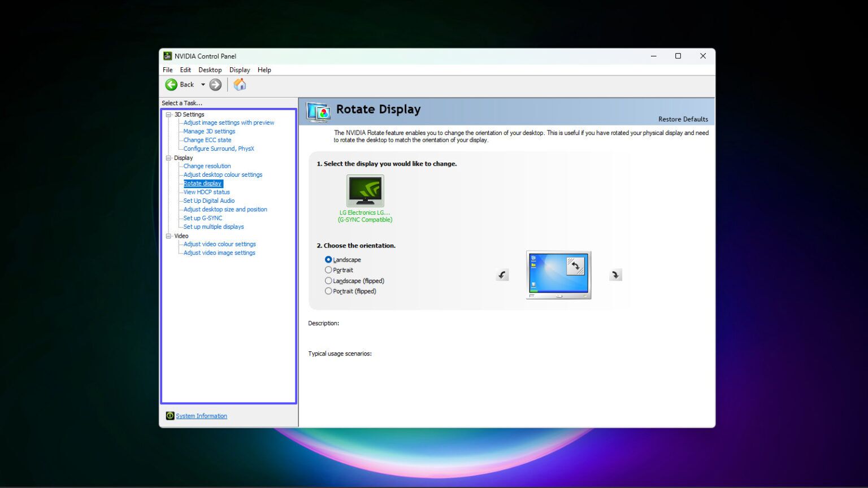Click the Back navigation arrow icon
Screen dimensions: 868x488
click(x=171, y=84)
